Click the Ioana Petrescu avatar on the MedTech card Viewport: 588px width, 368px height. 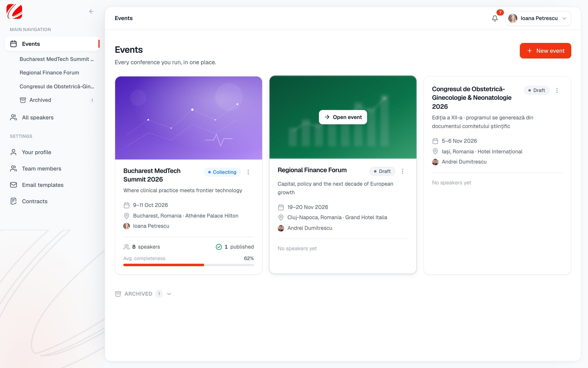(x=127, y=226)
